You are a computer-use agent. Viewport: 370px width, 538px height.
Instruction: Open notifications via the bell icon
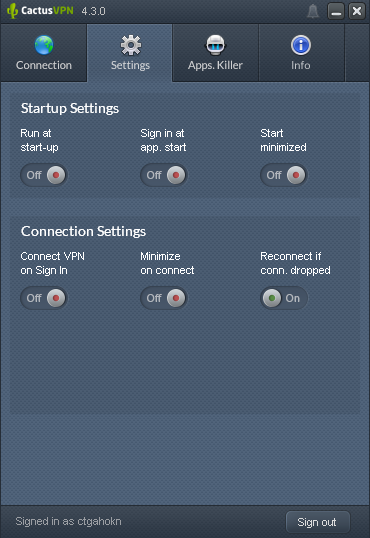point(313,11)
